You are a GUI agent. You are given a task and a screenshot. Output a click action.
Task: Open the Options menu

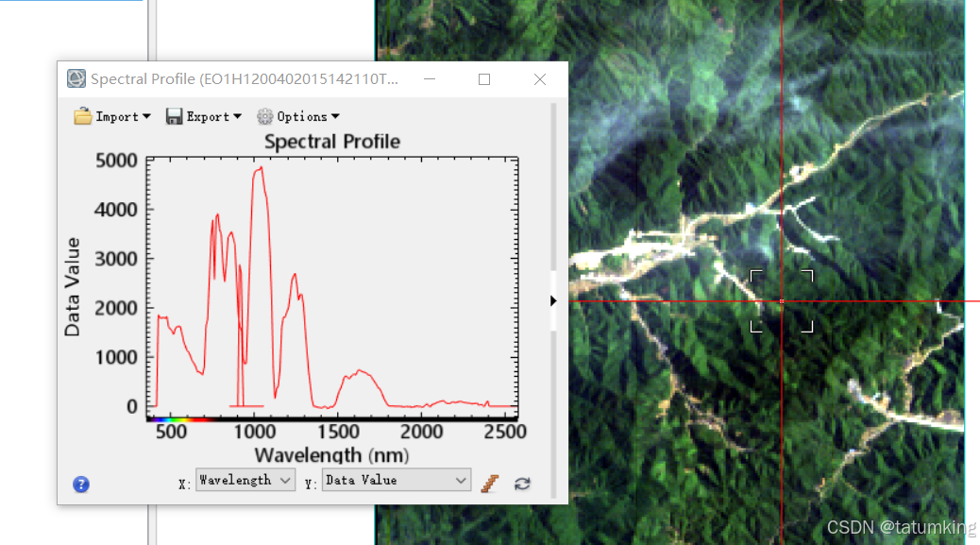(298, 116)
